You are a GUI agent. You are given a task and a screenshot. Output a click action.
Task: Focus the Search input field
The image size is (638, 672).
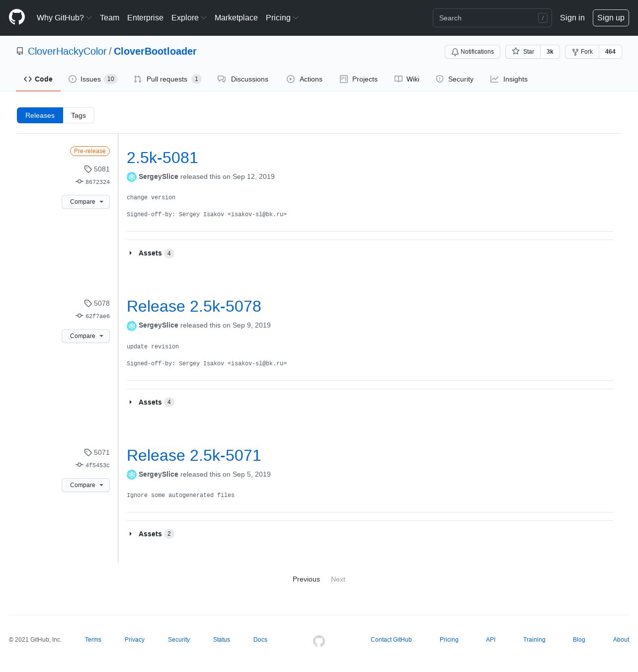click(x=492, y=18)
